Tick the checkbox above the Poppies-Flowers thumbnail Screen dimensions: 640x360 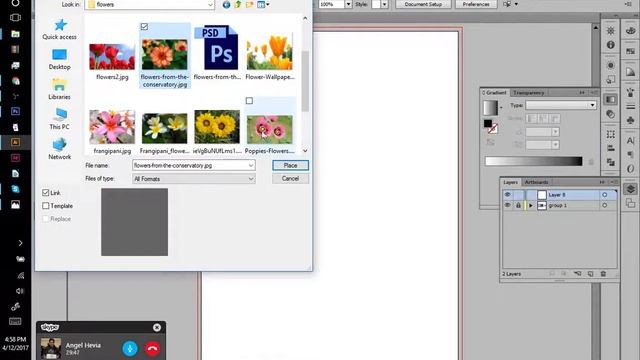click(249, 100)
